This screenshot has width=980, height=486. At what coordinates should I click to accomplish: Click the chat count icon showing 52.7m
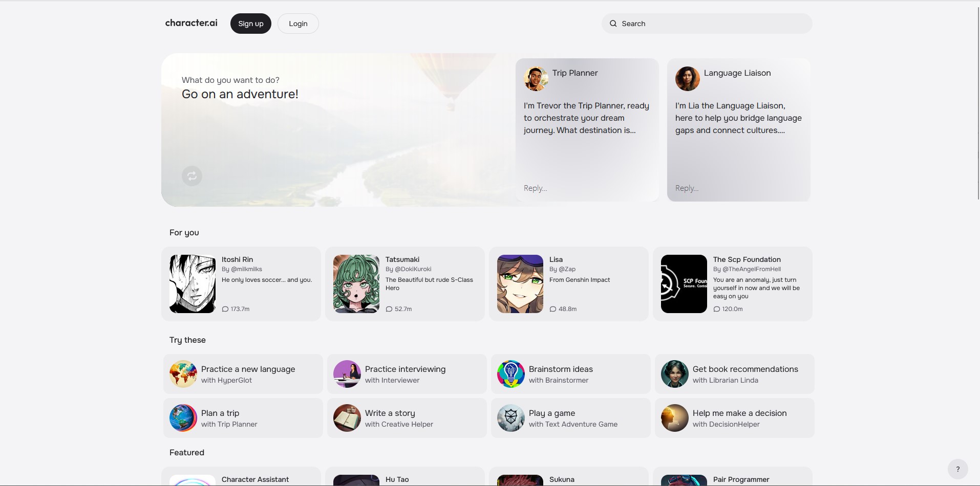[x=389, y=309]
